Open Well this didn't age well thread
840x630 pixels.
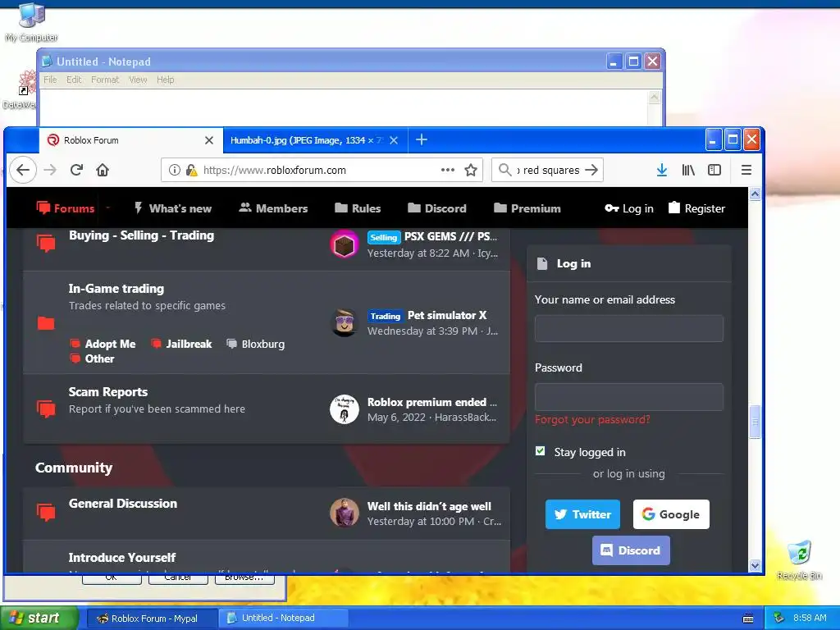tap(429, 506)
